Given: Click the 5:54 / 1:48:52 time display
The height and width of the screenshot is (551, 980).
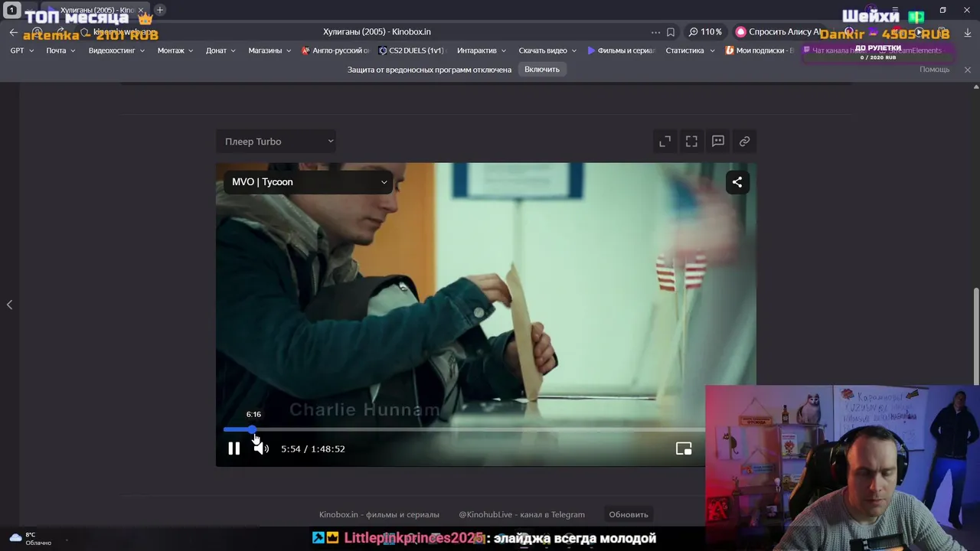Looking at the screenshot, I should [313, 449].
